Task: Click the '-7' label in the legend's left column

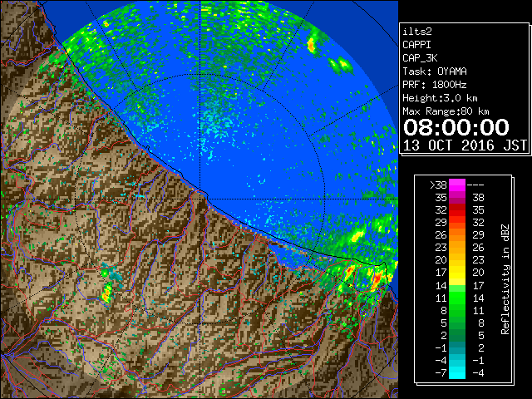Action: tap(441, 372)
